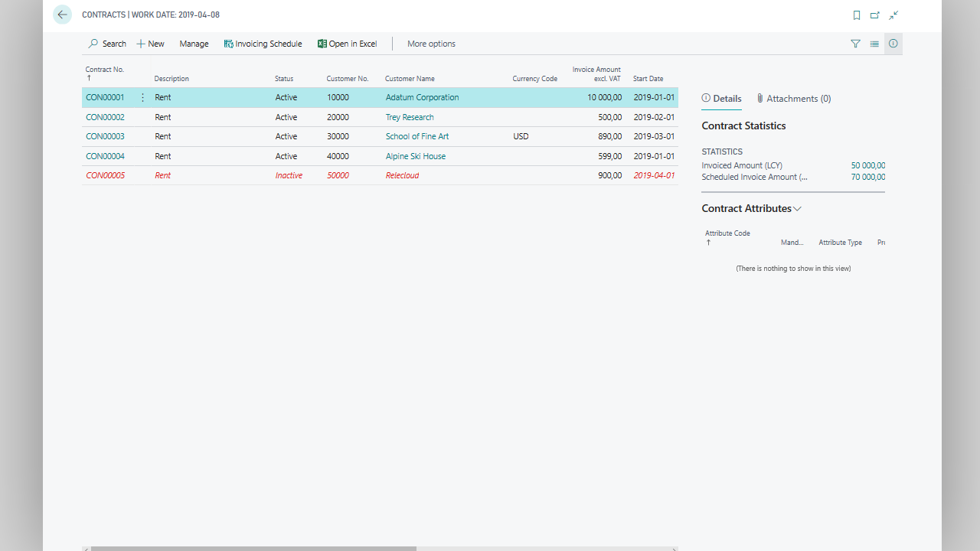Drill into Scheduled Invoice Amount 70 000,00
This screenshot has height=551, width=980.
pos(868,177)
